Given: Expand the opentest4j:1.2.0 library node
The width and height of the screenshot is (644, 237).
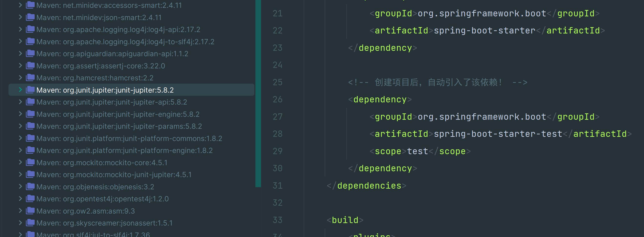Looking at the screenshot, I should pyautogui.click(x=20, y=198).
